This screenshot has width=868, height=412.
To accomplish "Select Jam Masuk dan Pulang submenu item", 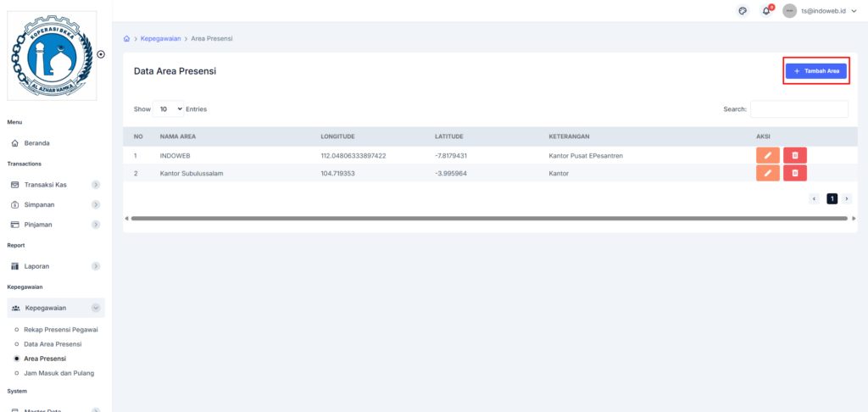I will coord(58,373).
